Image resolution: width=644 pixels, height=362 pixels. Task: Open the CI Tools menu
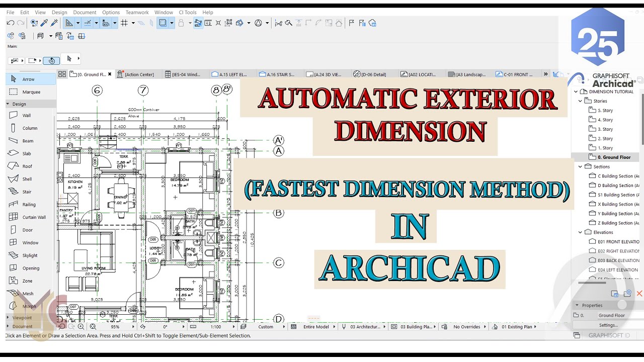[188, 12]
